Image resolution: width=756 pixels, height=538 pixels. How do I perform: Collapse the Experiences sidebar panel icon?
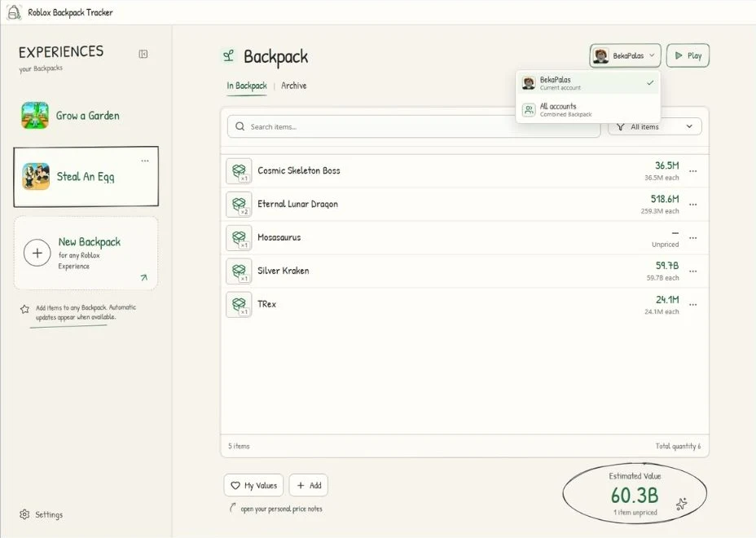tap(143, 54)
